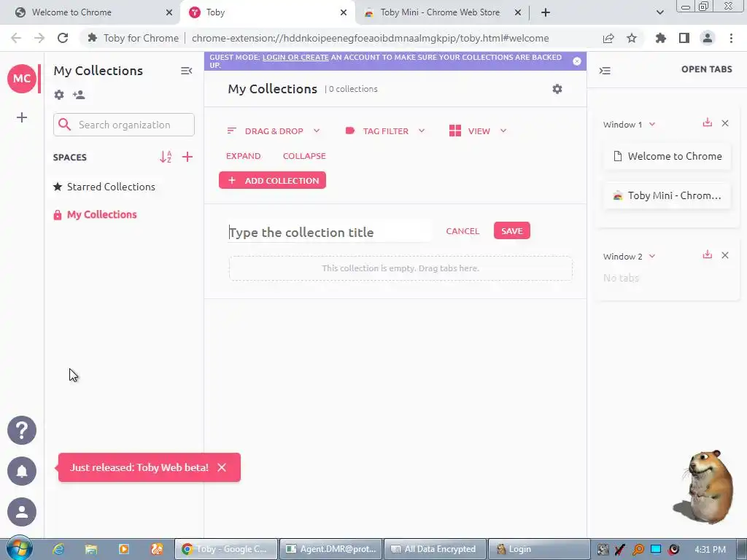The height and width of the screenshot is (560, 747).
Task: Toggle Chrome side panel icon
Action: point(684,38)
